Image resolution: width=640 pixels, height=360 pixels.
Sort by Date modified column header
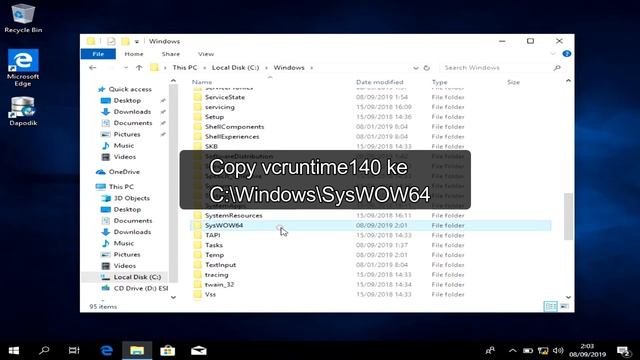(379, 82)
